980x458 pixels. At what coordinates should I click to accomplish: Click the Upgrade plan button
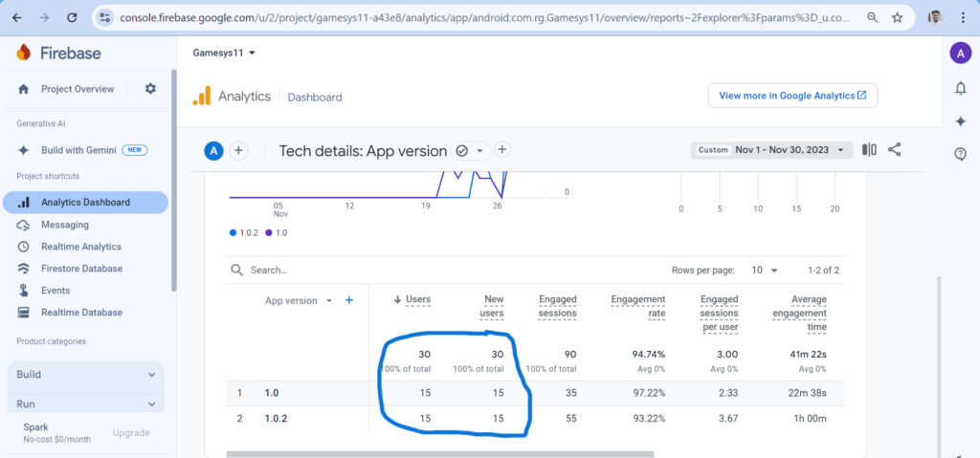[131, 433]
